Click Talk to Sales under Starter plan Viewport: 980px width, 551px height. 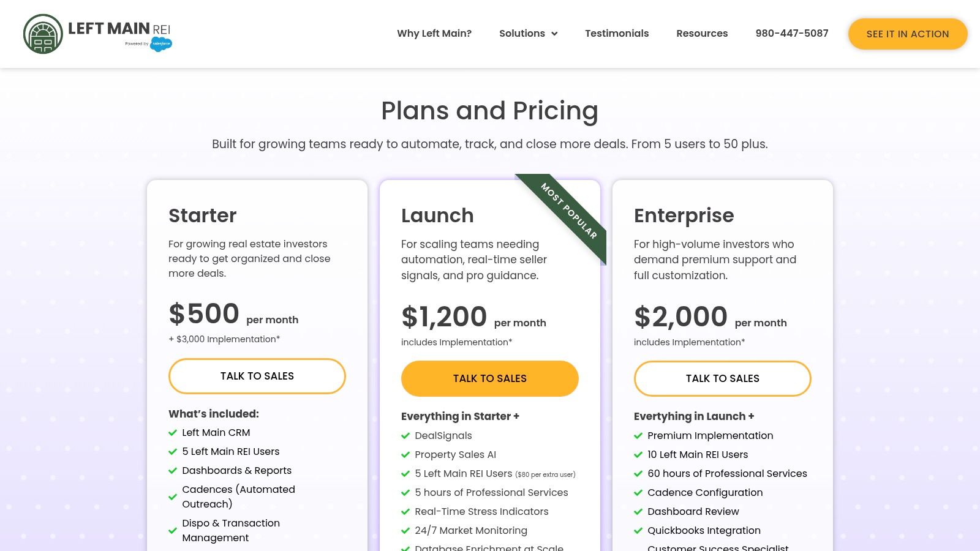tap(257, 376)
